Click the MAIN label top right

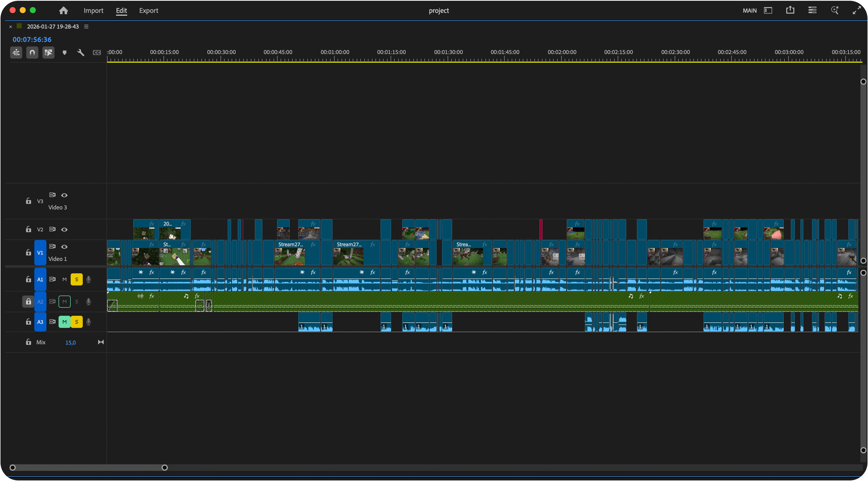pyautogui.click(x=749, y=10)
